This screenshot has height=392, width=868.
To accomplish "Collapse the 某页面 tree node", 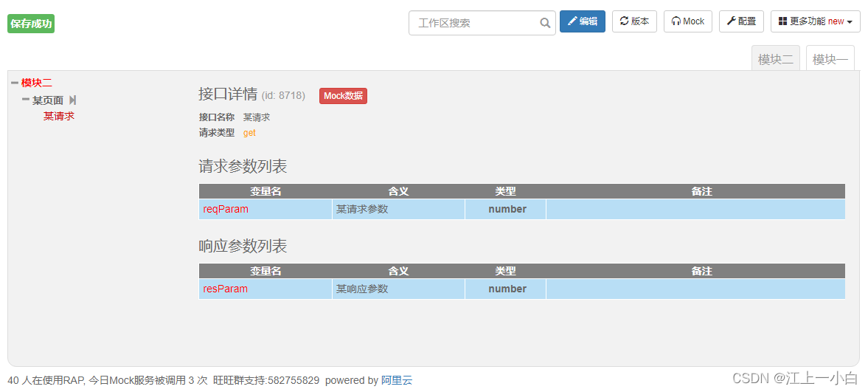I will (x=26, y=100).
